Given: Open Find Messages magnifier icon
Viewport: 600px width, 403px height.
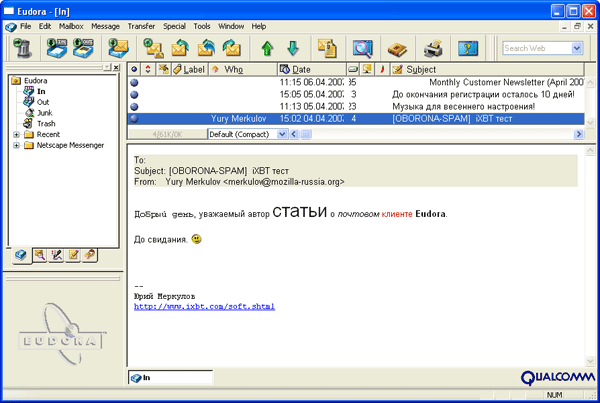Looking at the screenshot, I should [x=362, y=48].
